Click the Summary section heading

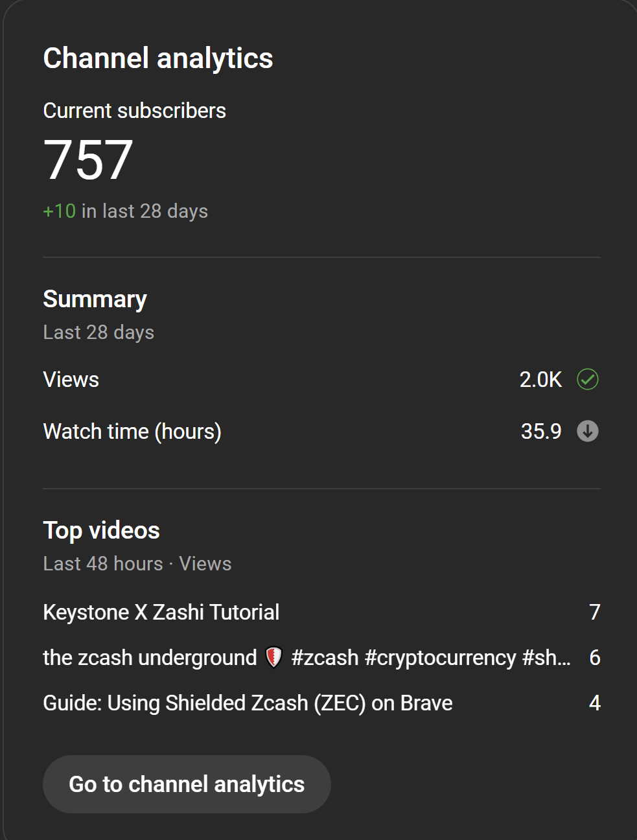pos(95,299)
